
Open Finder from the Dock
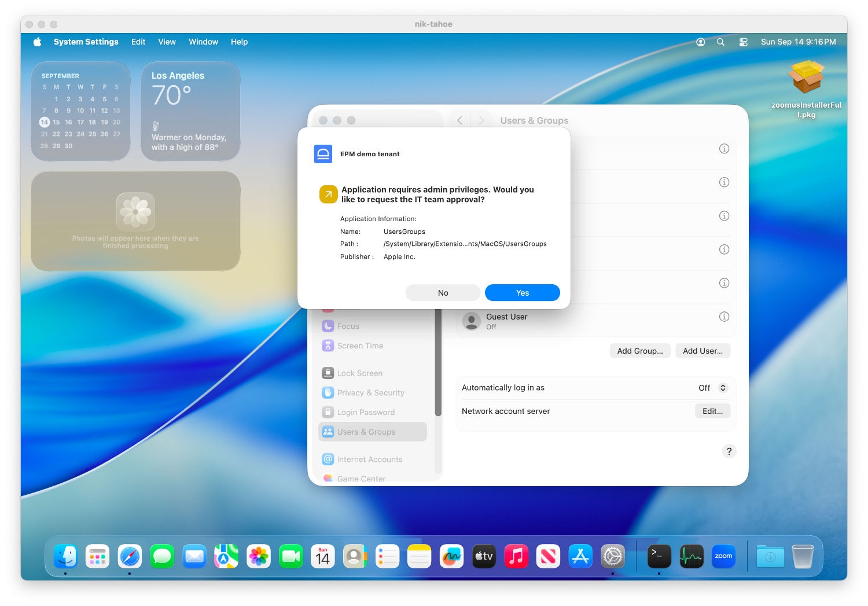(65, 557)
